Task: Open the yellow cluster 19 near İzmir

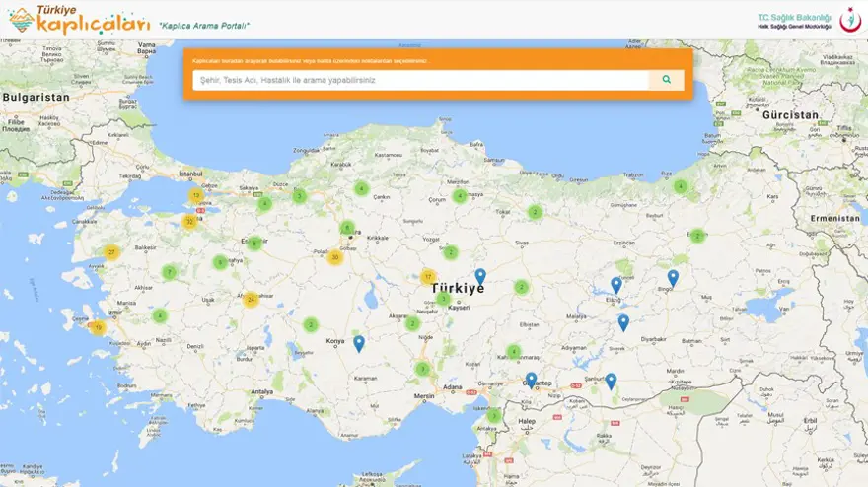Action: [x=98, y=327]
